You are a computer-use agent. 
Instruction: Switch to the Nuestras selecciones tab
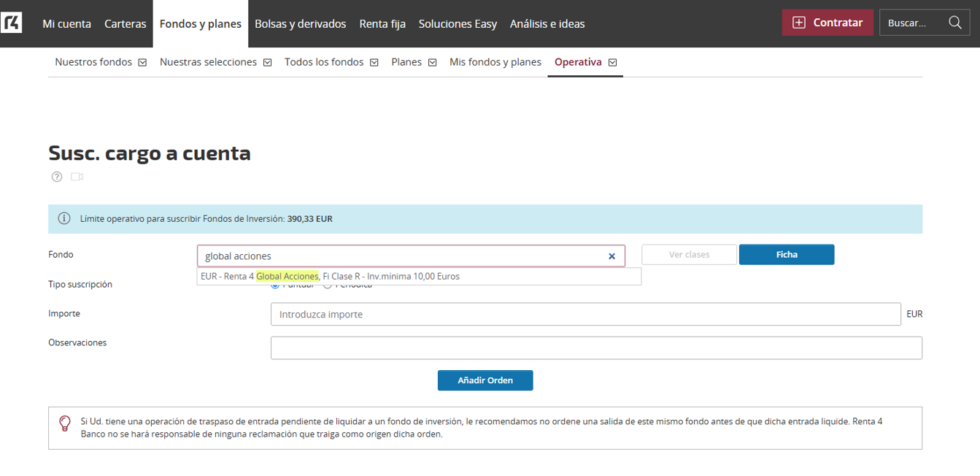click(208, 62)
